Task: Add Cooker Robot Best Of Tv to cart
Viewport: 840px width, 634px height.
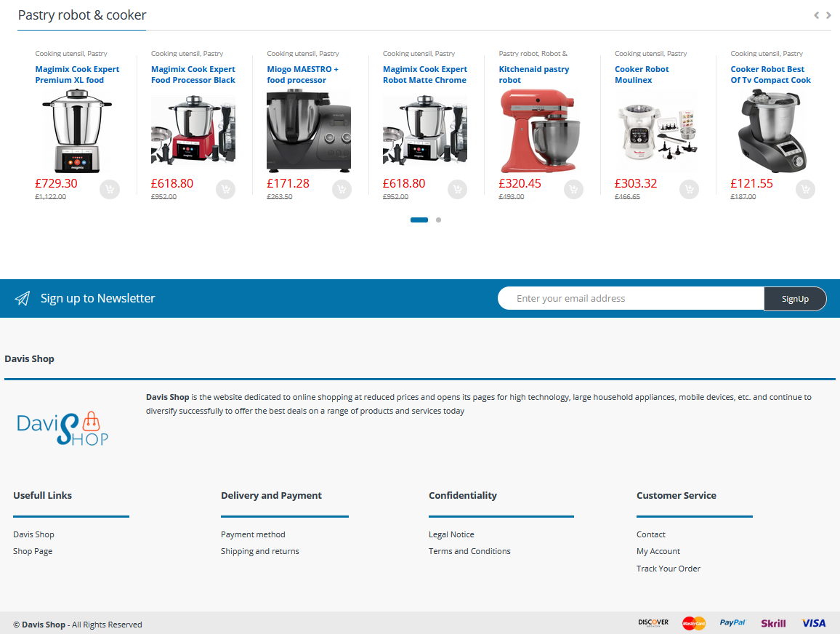Action: 805,189
